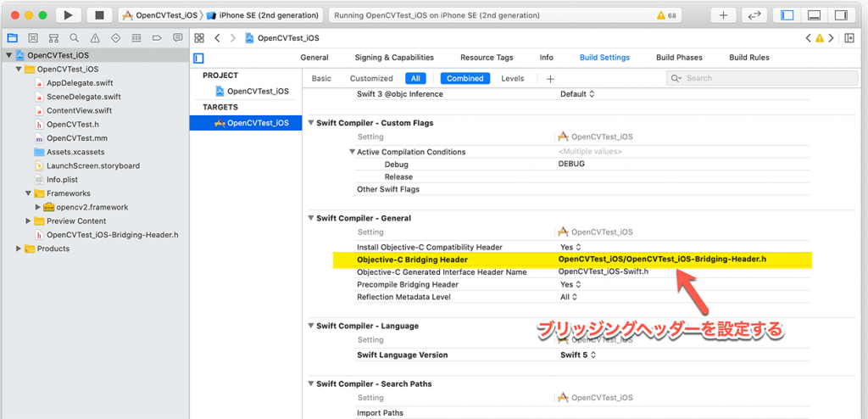Select the All settings filter
The height and width of the screenshot is (419, 868).
(x=415, y=79)
